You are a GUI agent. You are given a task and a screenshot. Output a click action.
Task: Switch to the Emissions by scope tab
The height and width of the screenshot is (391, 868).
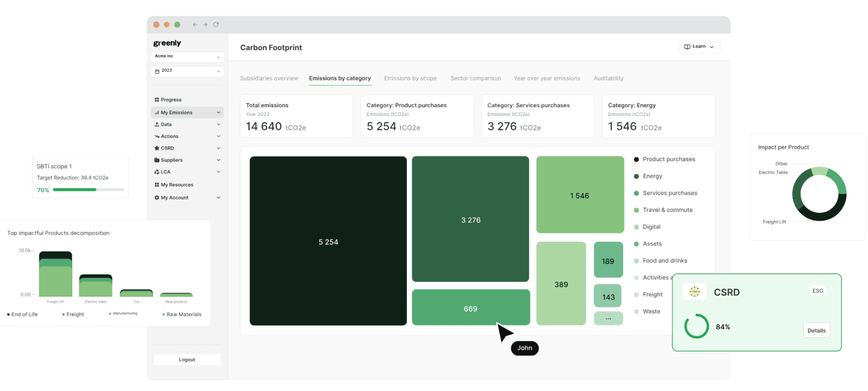[x=410, y=78]
